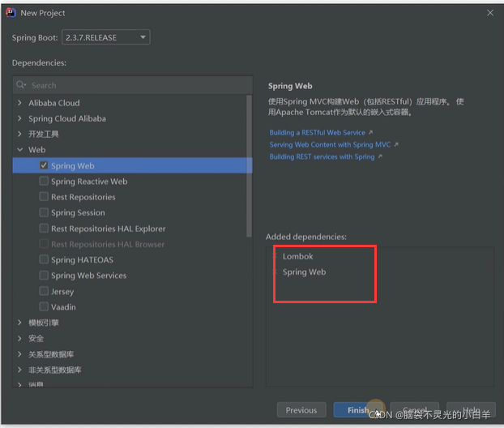Select Spring Web in Added dependencies list

pyautogui.click(x=304, y=272)
